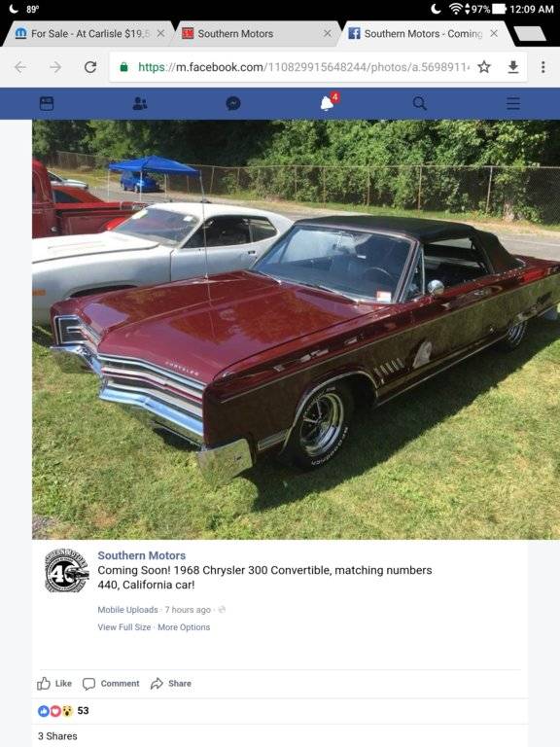560x747 pixels.
Task: View Full Size of car photo
Action: pos(123,627)
